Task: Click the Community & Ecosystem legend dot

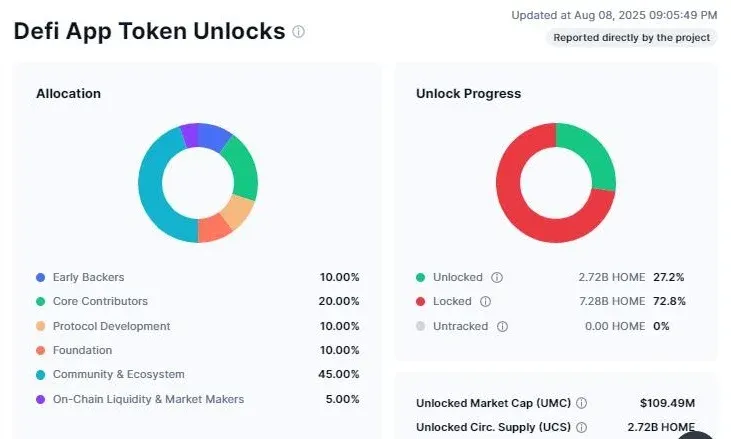Action: point(41,375)
